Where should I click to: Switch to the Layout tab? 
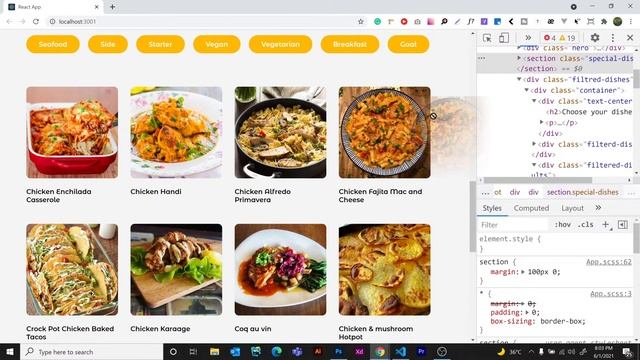pos(572,208)
